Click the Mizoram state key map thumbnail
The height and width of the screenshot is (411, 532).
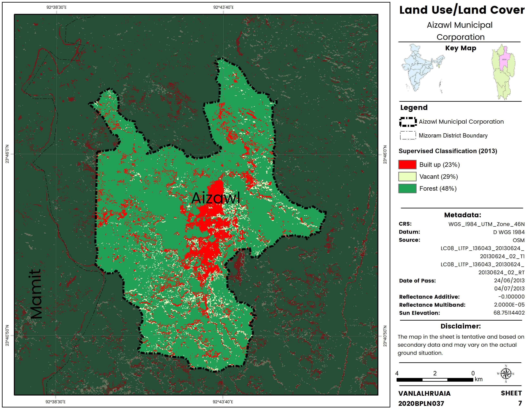pos(504,72)
